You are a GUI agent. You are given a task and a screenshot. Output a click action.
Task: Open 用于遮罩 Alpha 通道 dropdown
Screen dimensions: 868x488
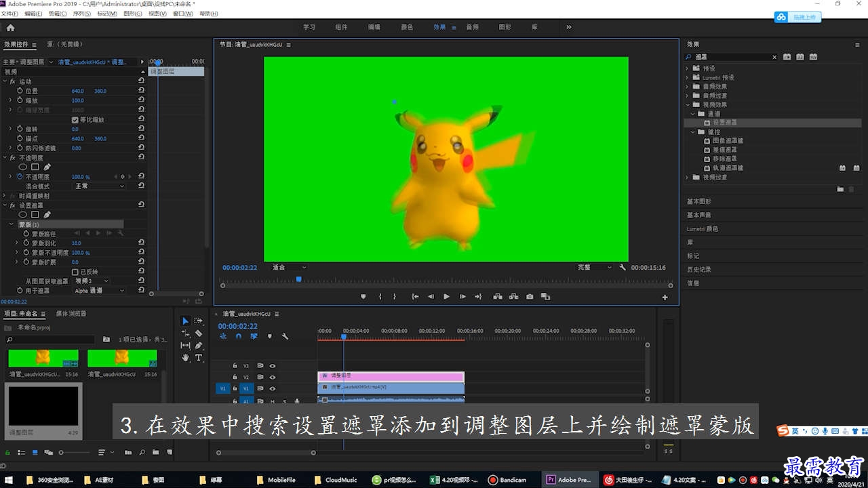click(x=100, y=290)
